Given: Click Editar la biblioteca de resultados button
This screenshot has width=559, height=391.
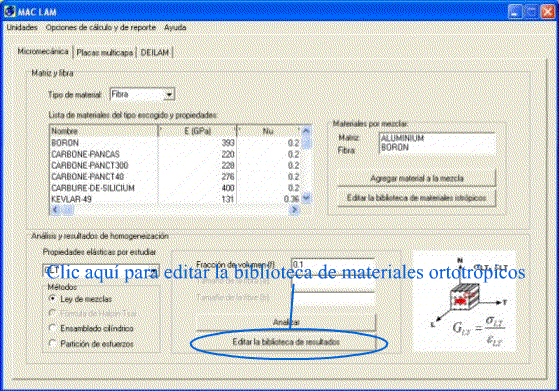Looking at the screenshot, I should coord(286,342).
